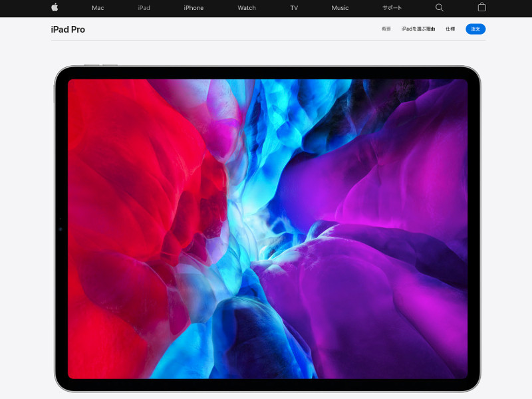Select Mac in the global navigation
The height and width of the screenshot is (399, 532).
point(98,8)
